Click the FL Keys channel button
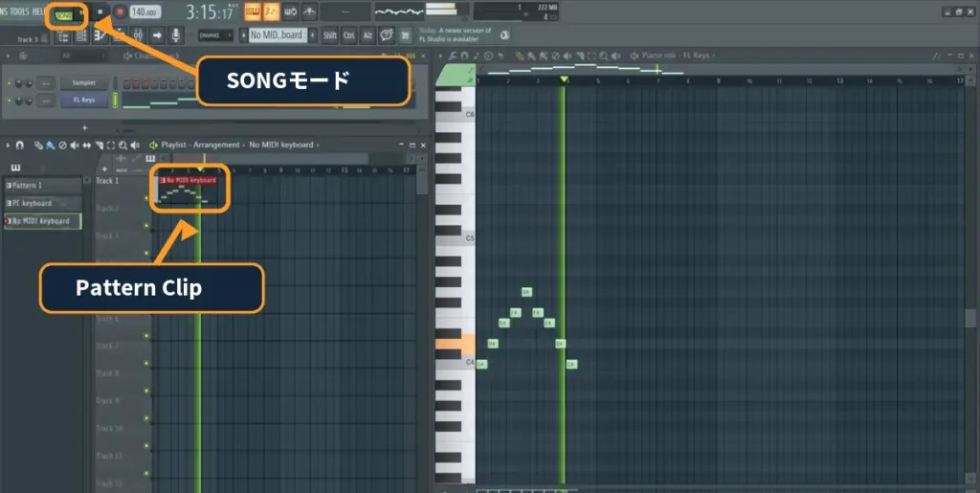The width and height of the screenshot is (980, 493). 84,100
